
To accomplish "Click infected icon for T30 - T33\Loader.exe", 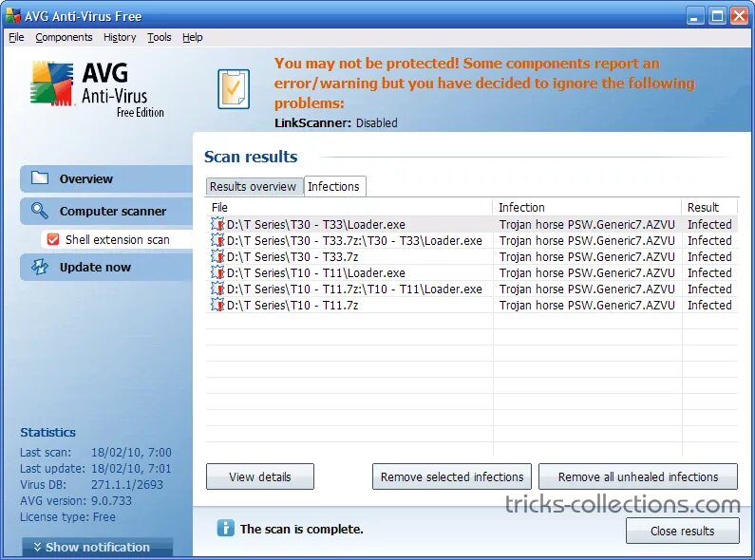I will pyautogui.click(x=217, y=224).
